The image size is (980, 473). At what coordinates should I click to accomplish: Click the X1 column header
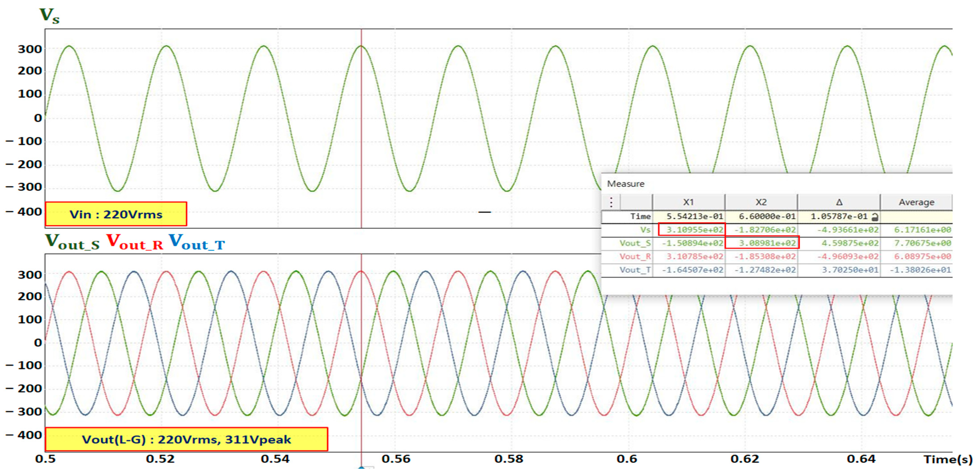(688, 202)
